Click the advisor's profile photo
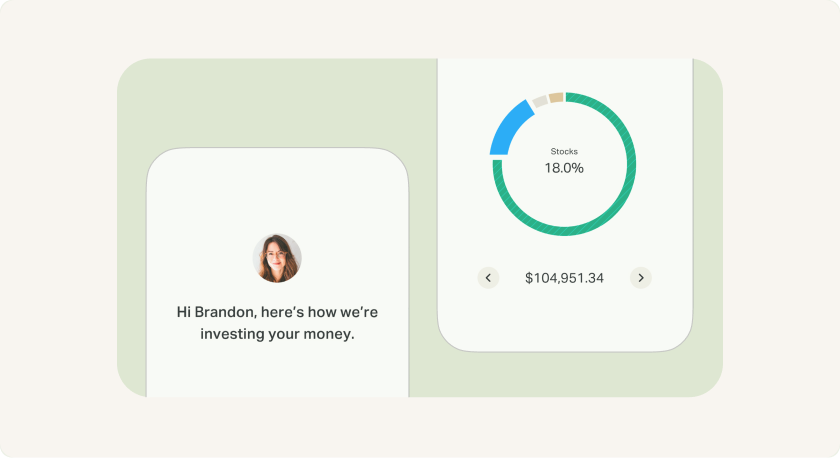 click(x=277, y=258)
